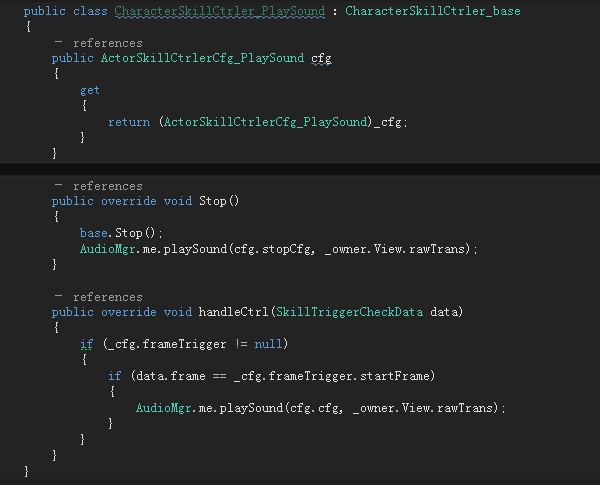Click the base.Stop() call statement

pos(121,233)
